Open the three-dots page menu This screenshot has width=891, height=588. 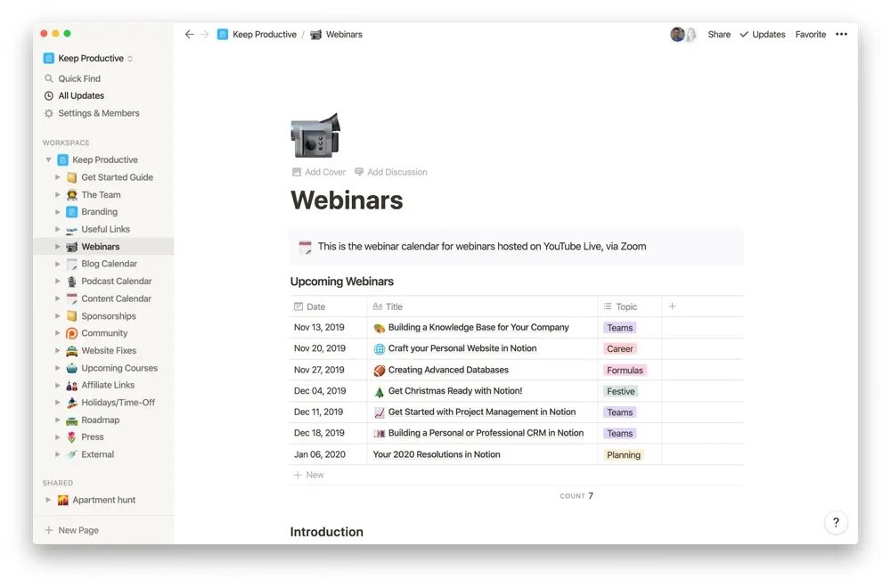pos(841,34)
